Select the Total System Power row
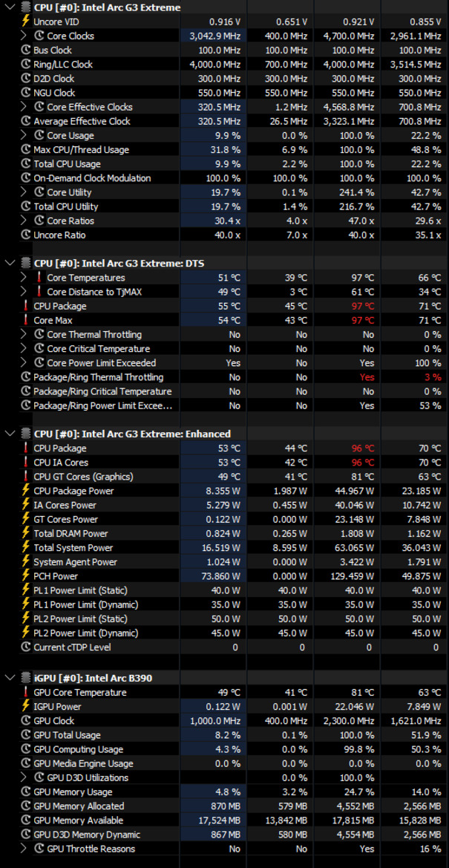 coord(224,547)
